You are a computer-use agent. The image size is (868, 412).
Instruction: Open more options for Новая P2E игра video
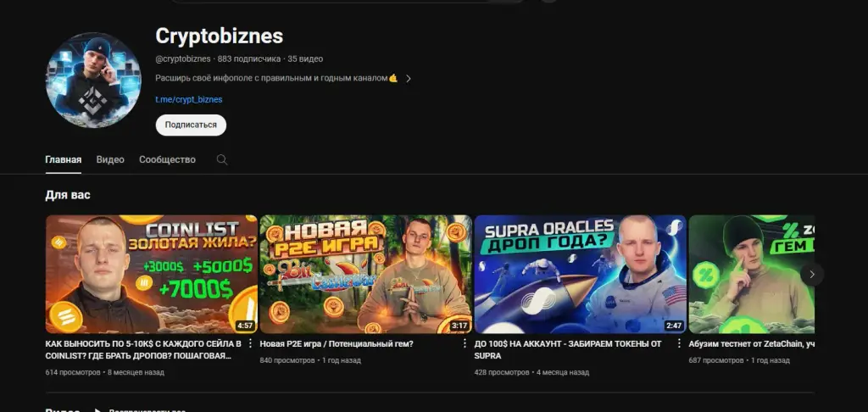(465, 343)
